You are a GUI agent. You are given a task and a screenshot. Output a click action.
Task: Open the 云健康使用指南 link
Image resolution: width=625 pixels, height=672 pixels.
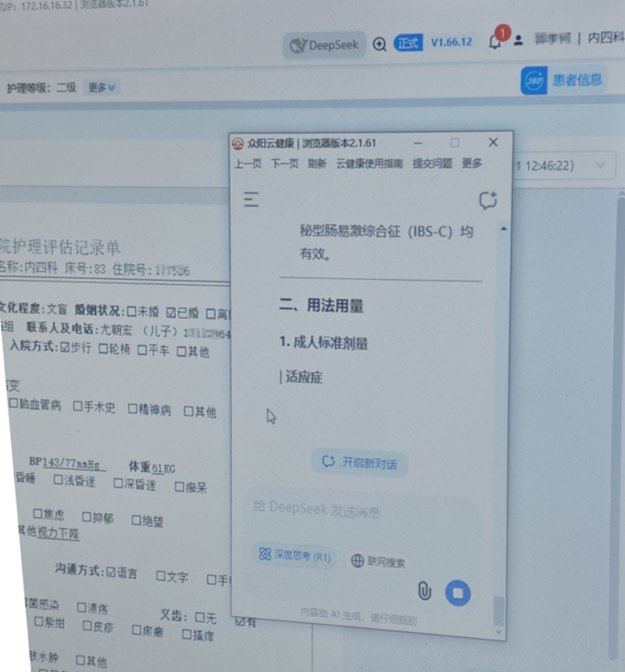[370, 163]
